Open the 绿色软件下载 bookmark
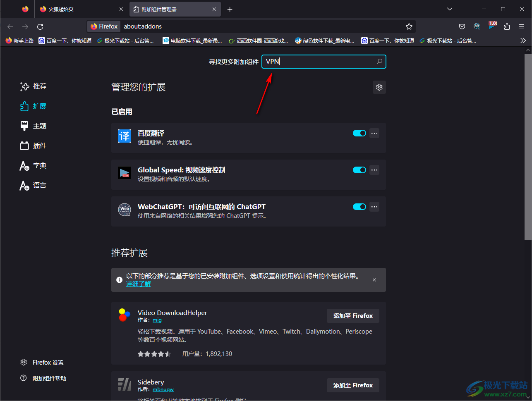532x401 pixels. (x=325, y=41)
